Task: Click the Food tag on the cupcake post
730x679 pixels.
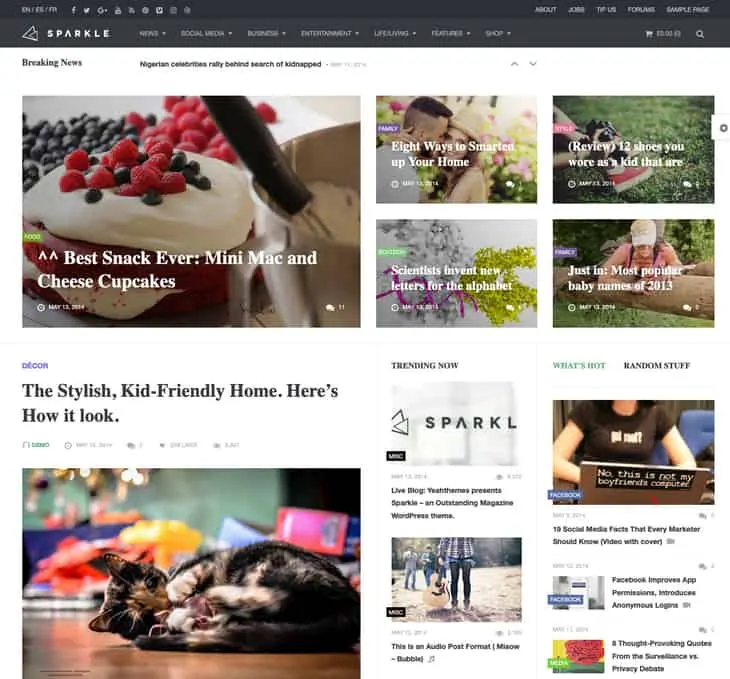Action: 32,237
